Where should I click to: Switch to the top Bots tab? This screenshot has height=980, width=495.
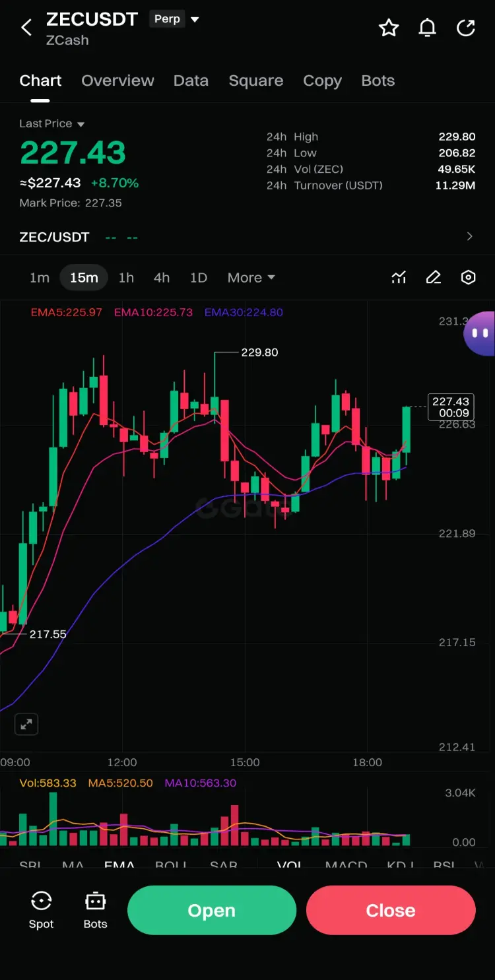pos(378,81)
